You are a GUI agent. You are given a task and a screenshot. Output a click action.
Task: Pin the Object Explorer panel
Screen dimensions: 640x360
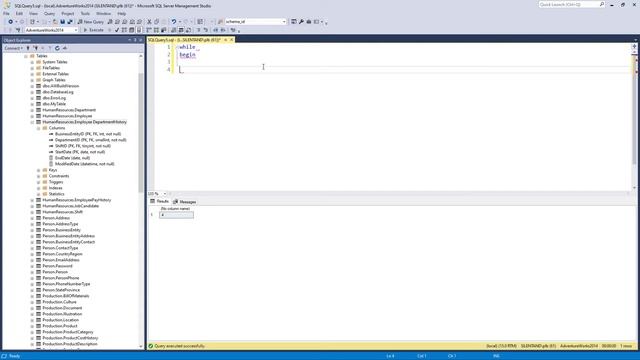(x=135, y=40)
